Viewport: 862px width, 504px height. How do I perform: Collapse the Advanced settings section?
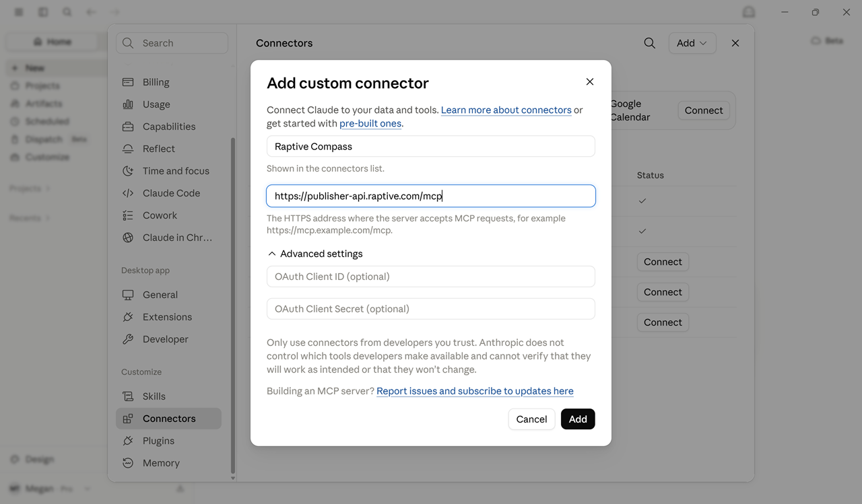point(315,254)
